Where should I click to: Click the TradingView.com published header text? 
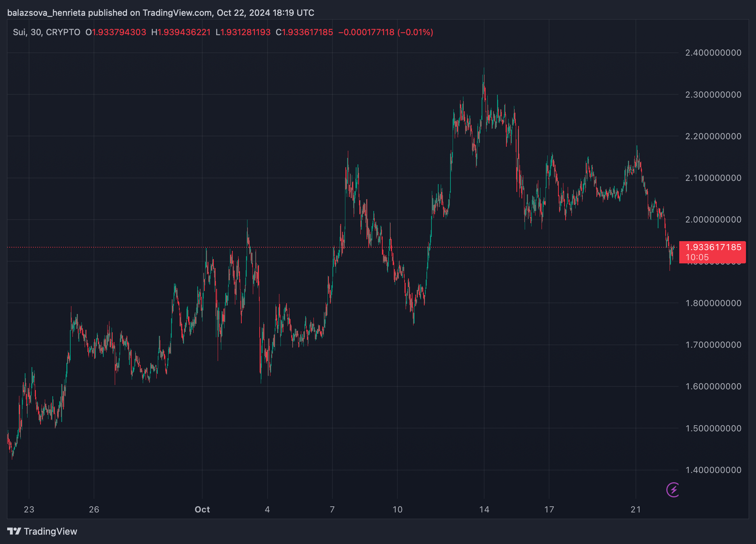160,13
